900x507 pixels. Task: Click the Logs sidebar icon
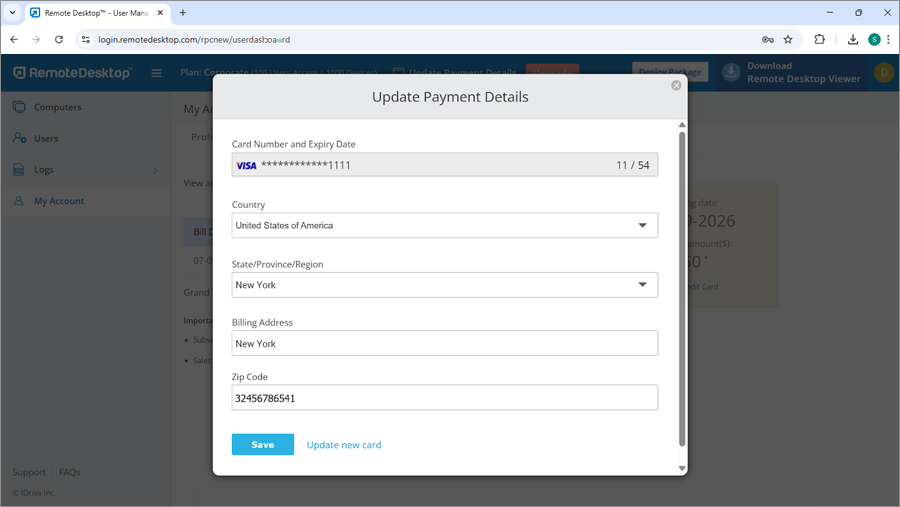[19, 170]
